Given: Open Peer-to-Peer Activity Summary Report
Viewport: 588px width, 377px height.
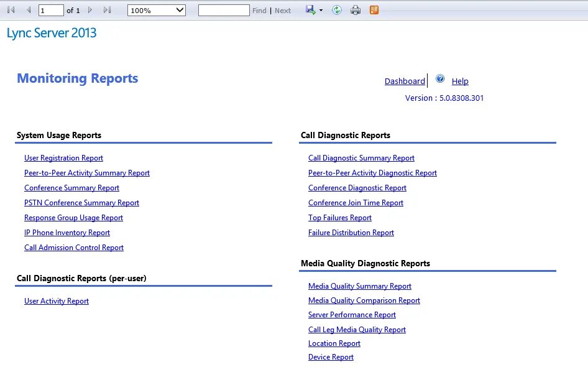Looking at the screenshot, I should click(x=87, y=173).
